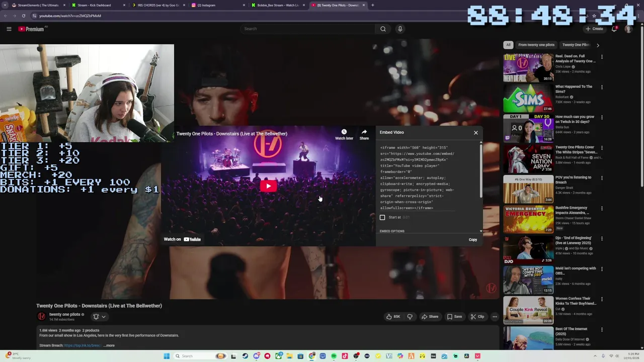Switch to StreamElements browser tab

click(x=38, y=5)
